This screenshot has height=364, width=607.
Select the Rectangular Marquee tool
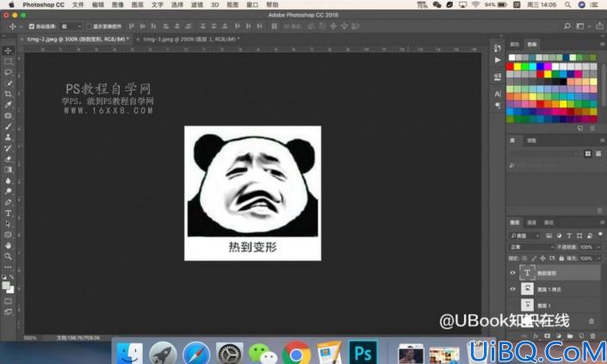click(8, 61)
